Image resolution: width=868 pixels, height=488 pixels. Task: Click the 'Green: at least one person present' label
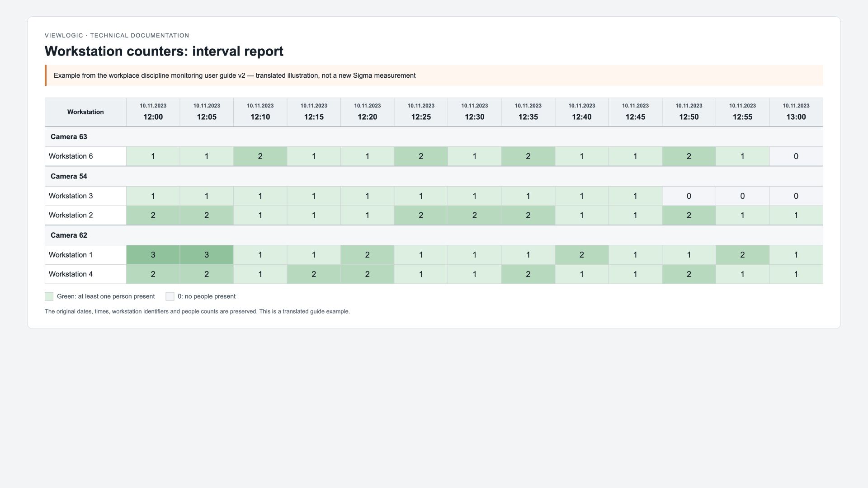(x=106, y=296)
